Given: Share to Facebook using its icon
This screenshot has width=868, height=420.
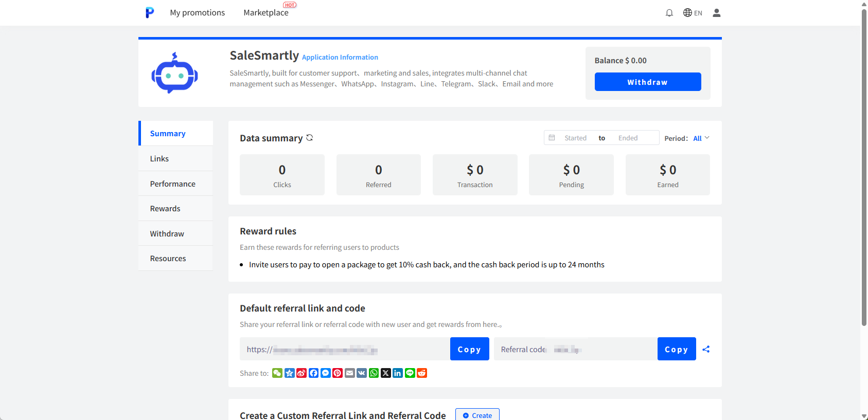Looking at the screenshot, I should click(x=313, y=373).
